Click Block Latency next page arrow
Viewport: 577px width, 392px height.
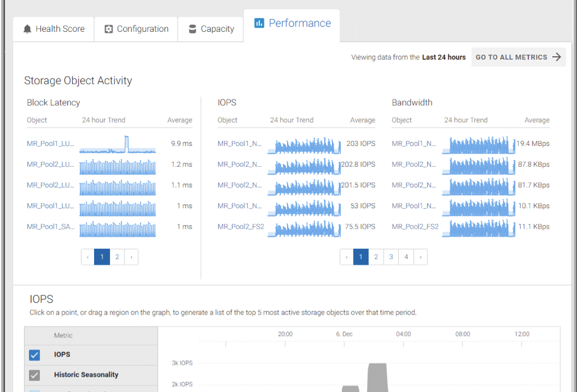click(131, 257)
